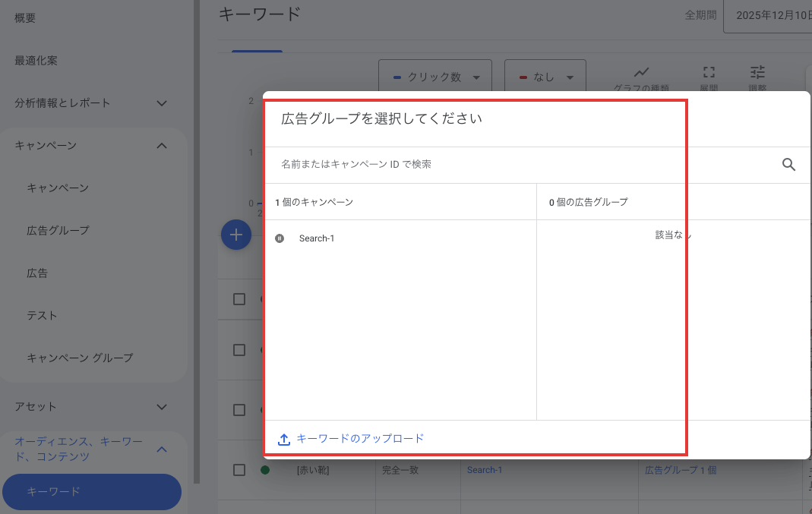Open テスト sidebar item

click(42, 315)
